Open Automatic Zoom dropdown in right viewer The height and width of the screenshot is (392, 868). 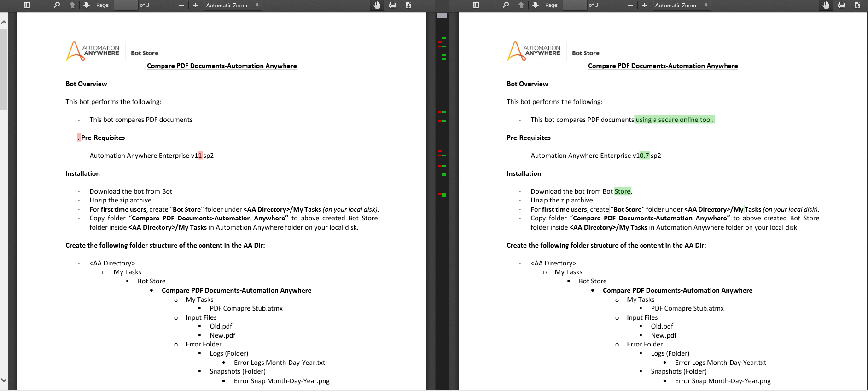click(x=682, y=5)
